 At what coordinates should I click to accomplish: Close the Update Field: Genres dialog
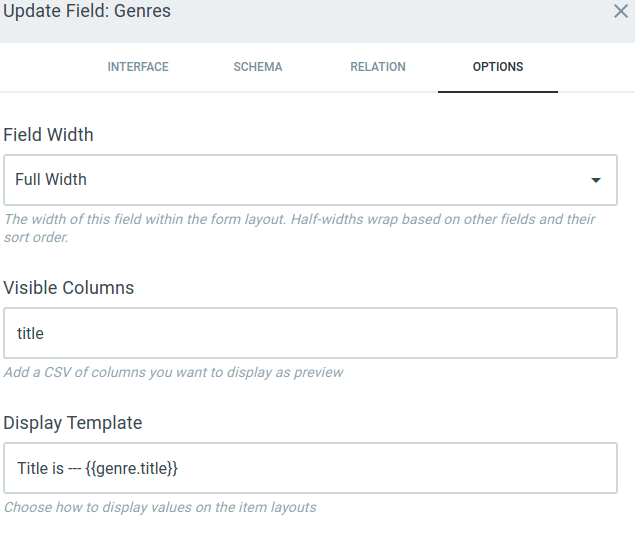620,12
